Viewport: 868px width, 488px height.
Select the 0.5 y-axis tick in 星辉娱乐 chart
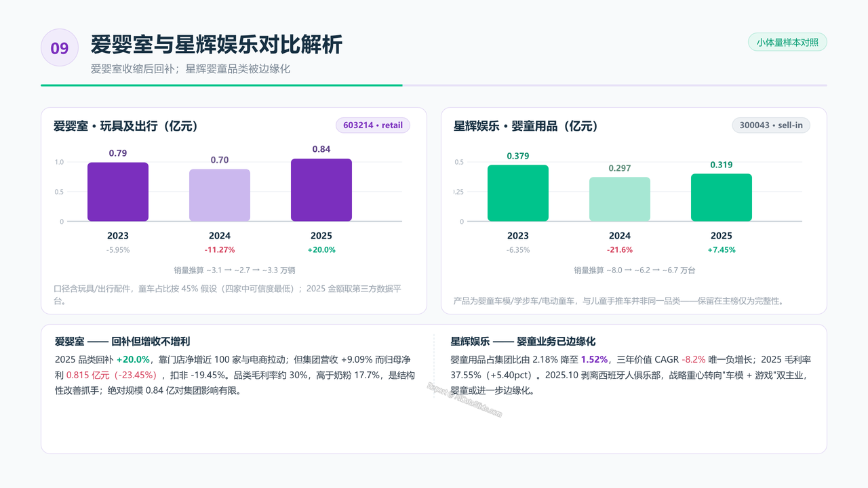tap(459, 162)
